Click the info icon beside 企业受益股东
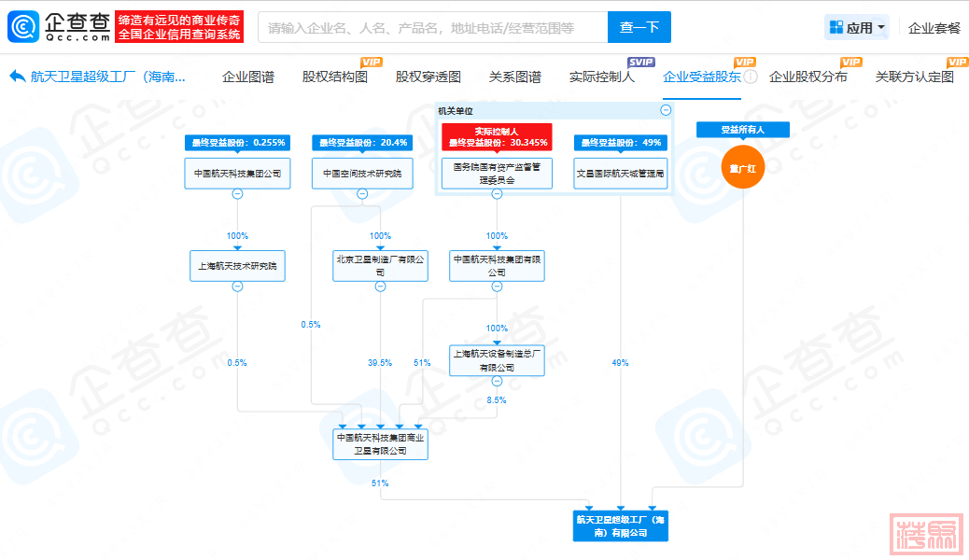 [x=751, y=77]
